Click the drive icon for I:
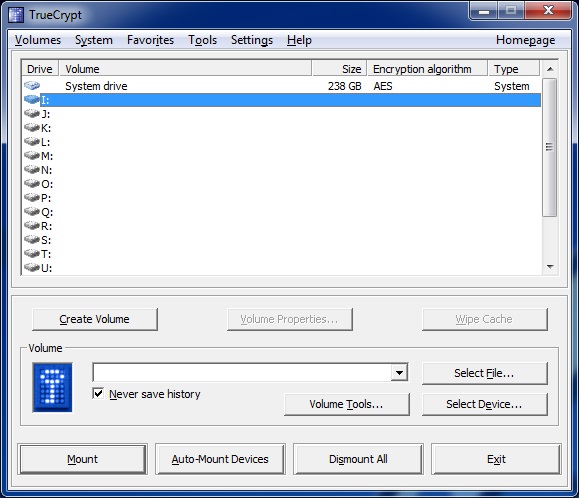 (x=32, y=100)
